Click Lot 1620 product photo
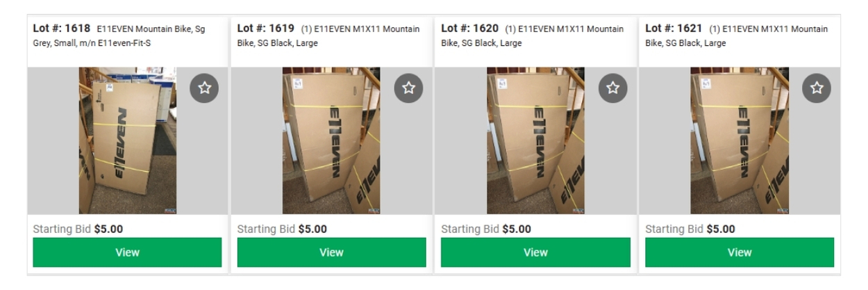Screen dimensions: 868x290 pyautogui.click(x=535, y=140)
